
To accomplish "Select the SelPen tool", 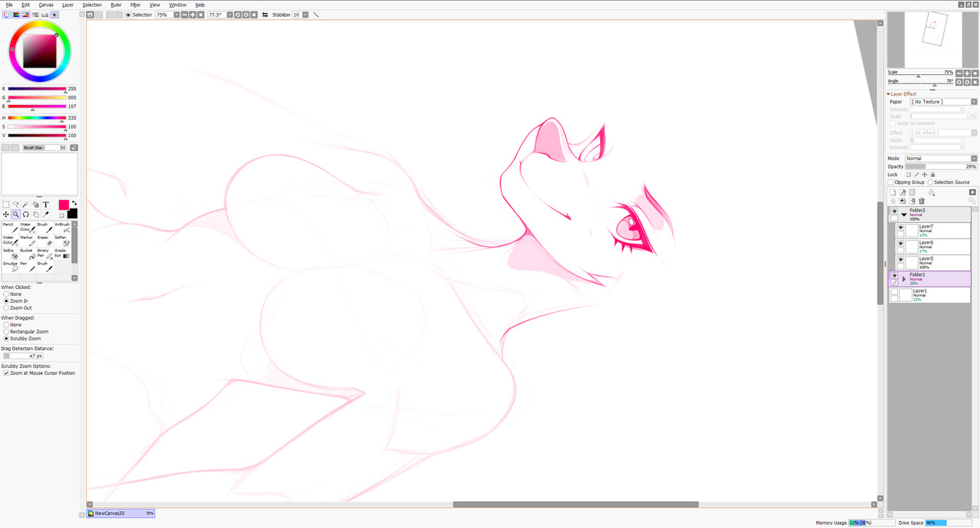I will (x=62, y=240).
